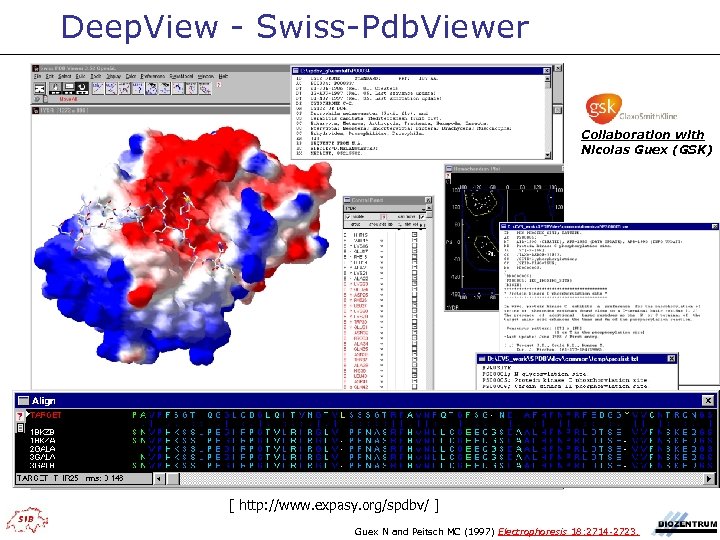
Task: Open the Build menu
Action: point(80,76)
